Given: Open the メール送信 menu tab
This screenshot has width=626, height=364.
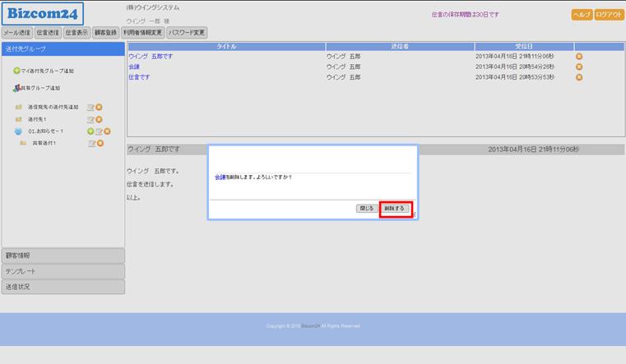Looking at the screenshot, I should [x=16, y=33].
